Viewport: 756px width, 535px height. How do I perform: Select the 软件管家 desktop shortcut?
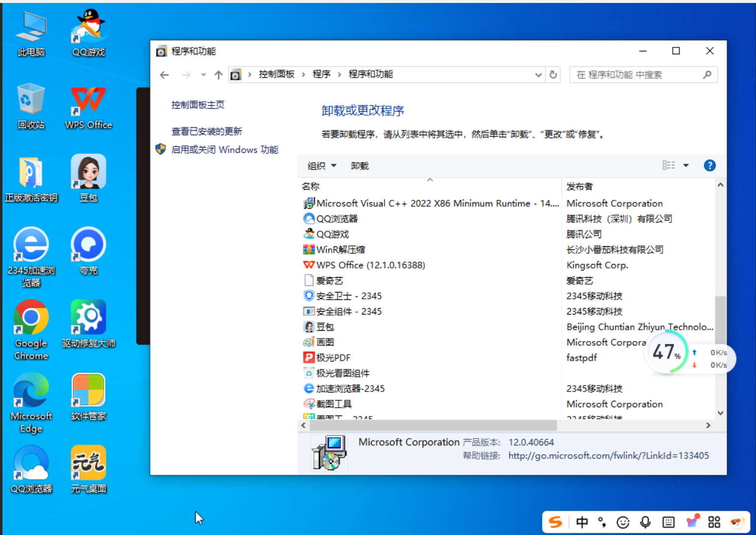88,397
